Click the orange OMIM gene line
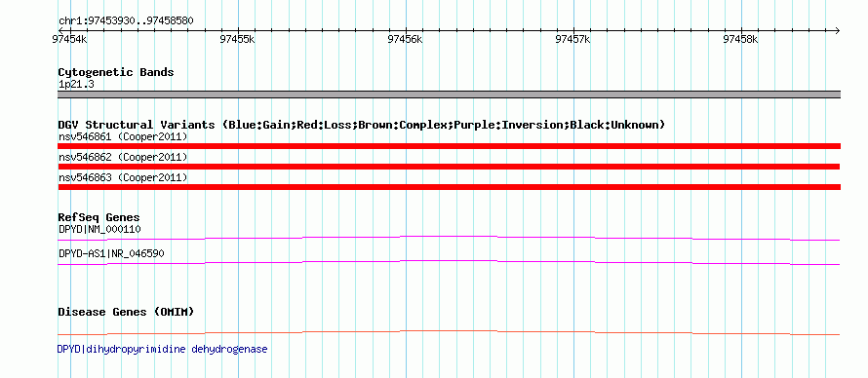This screenshot has height=378, width=868. coord(449,331)
